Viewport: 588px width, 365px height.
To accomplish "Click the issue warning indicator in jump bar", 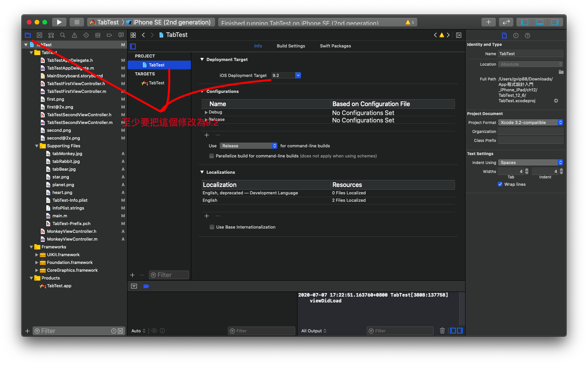I will 442,35.
